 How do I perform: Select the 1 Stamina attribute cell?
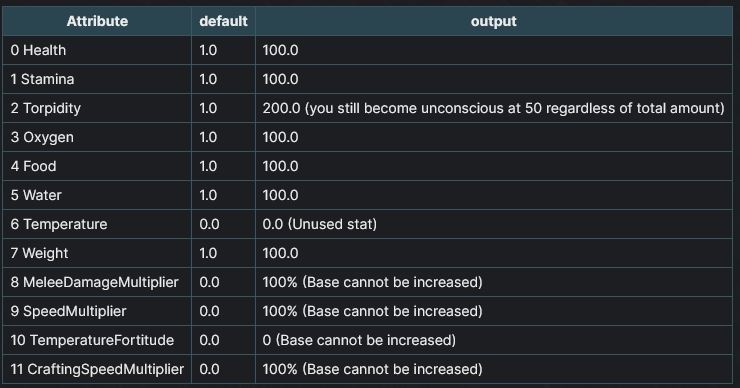pos(97,79)
